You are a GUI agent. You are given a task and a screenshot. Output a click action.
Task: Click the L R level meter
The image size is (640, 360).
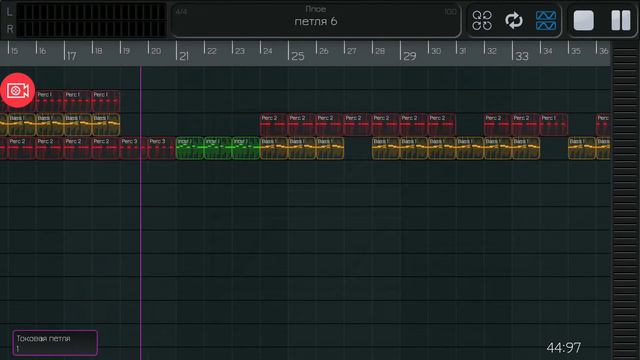(x=86, y=20)
